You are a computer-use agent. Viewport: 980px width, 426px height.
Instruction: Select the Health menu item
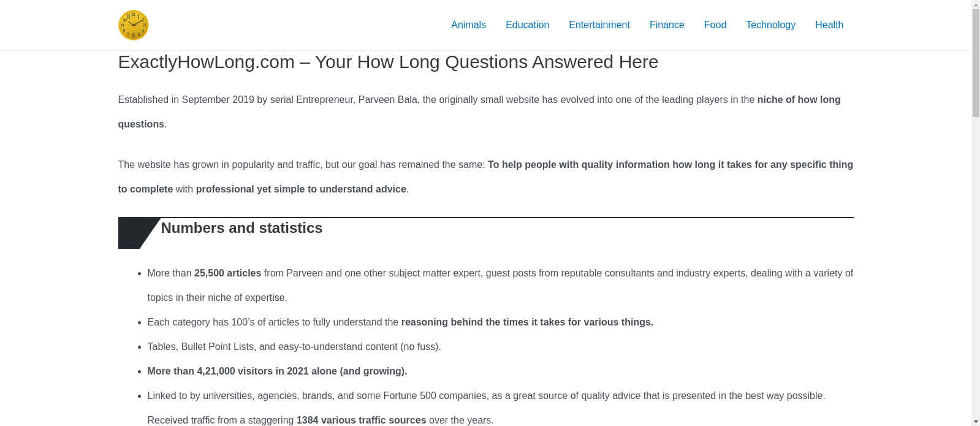tap(829, 25)
